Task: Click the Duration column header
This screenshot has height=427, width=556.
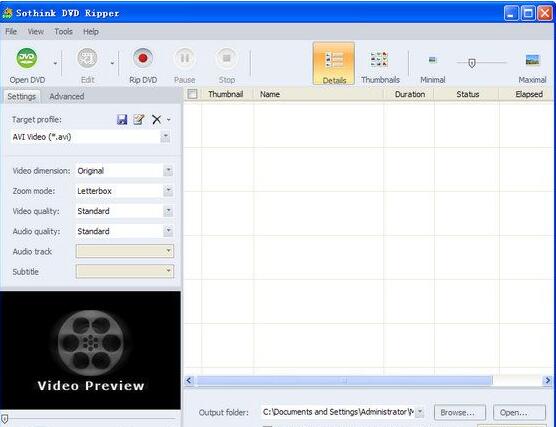Action: click(x=409, y=94)
